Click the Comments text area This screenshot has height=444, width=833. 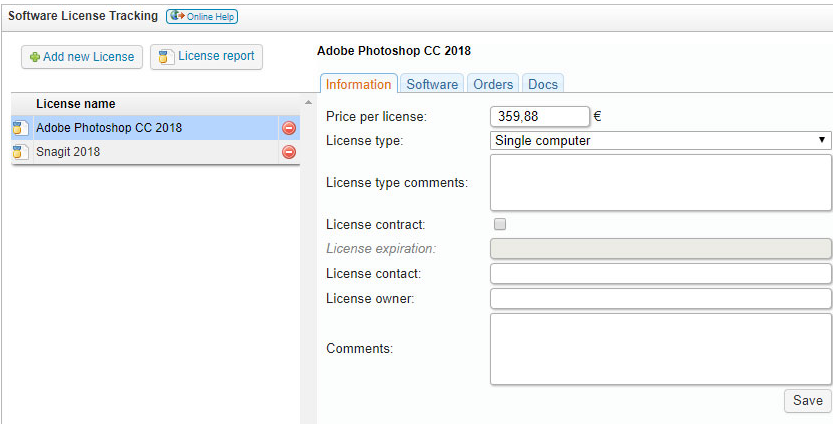pyautogui.click(x=660, y=349)
